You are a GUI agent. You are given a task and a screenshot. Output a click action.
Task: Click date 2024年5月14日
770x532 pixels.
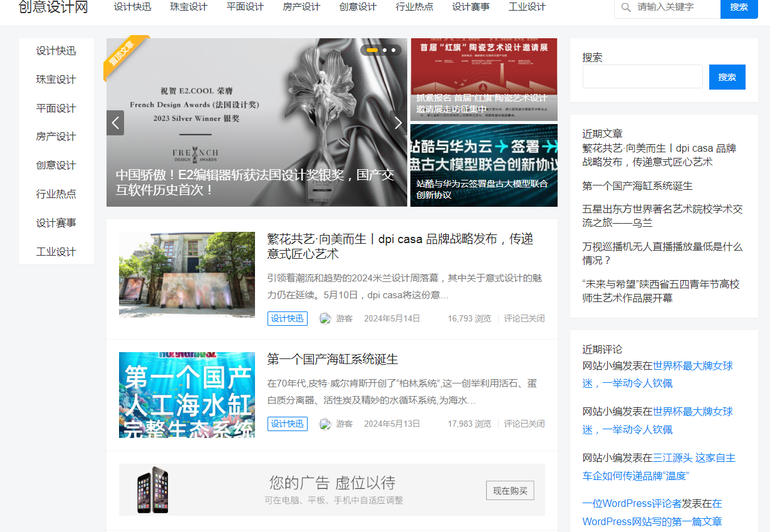(x=392, y=318)
